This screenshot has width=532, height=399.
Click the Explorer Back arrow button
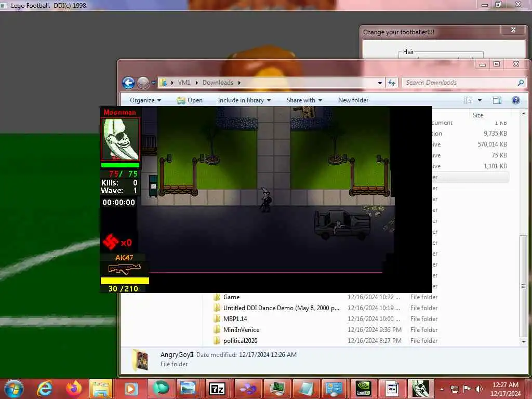click(x=129, y=83)
